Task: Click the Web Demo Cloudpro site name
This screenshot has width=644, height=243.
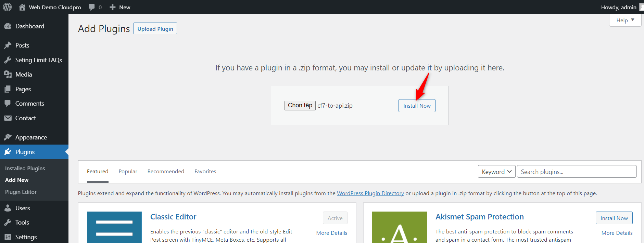Action: [x=55, y=7]
